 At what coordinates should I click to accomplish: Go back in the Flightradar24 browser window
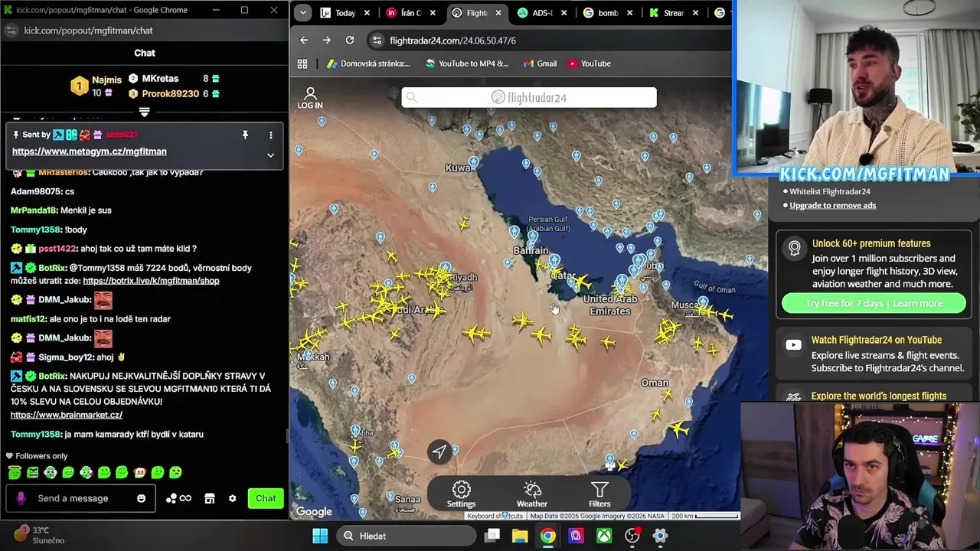(304, 40)
